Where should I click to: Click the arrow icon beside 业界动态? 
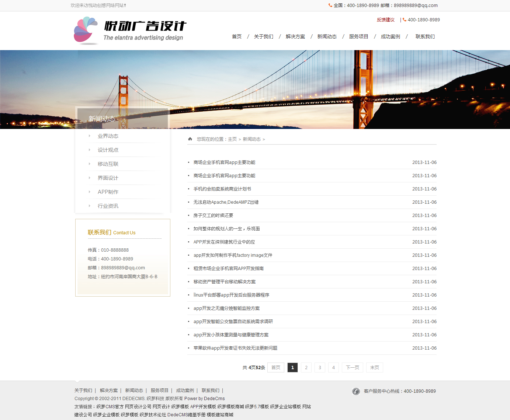pyautogui.click(x=90, y=136)
